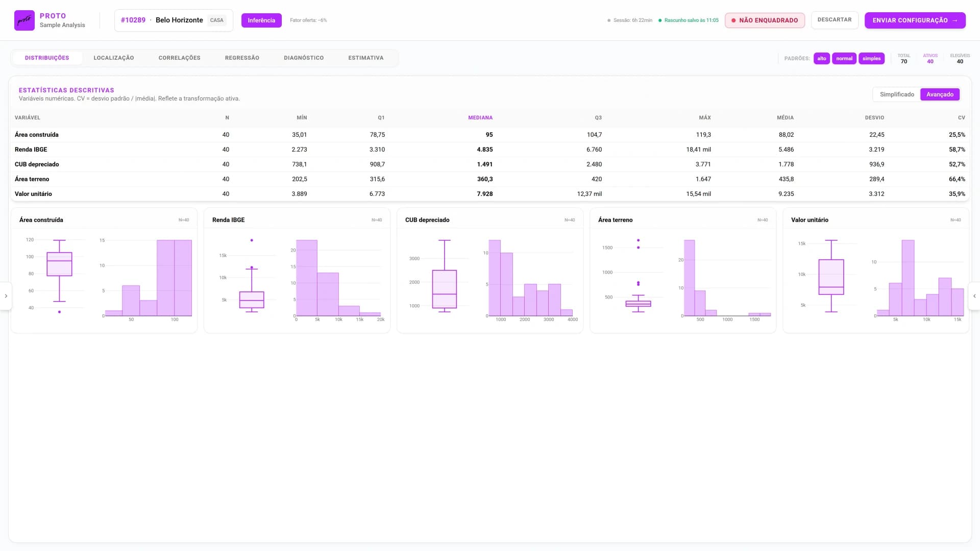980x551 pixels.
Task: Select the CUB depreciado table row
Action: click(x=490, y=164)
